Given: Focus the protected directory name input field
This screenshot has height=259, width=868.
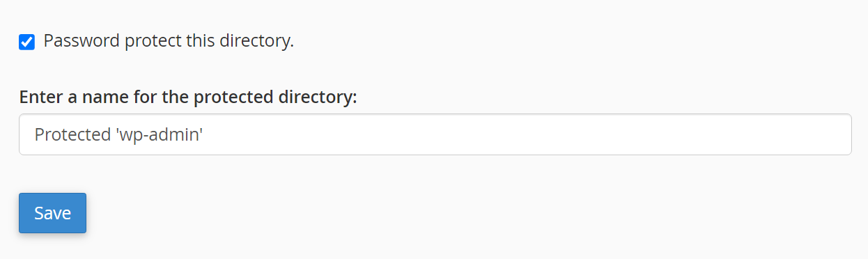Looking at the screenshot, I should tap(435, 134).
